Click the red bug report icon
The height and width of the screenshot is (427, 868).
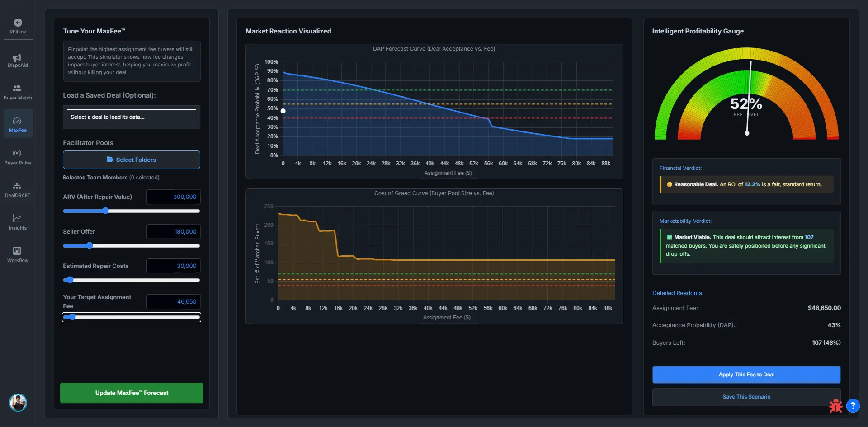pyautogui.click(x=835, y=406)
